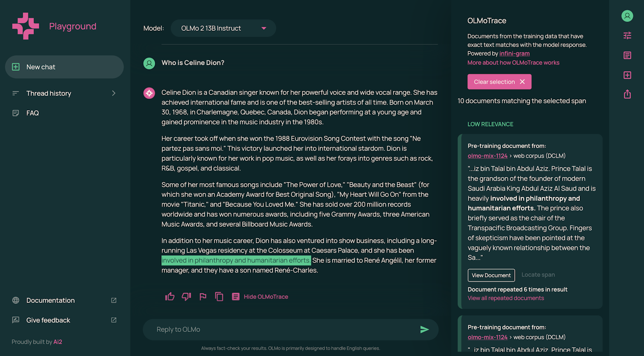Click the Clear selection button
The image size is (644, 356).
[x=499, y=82]
